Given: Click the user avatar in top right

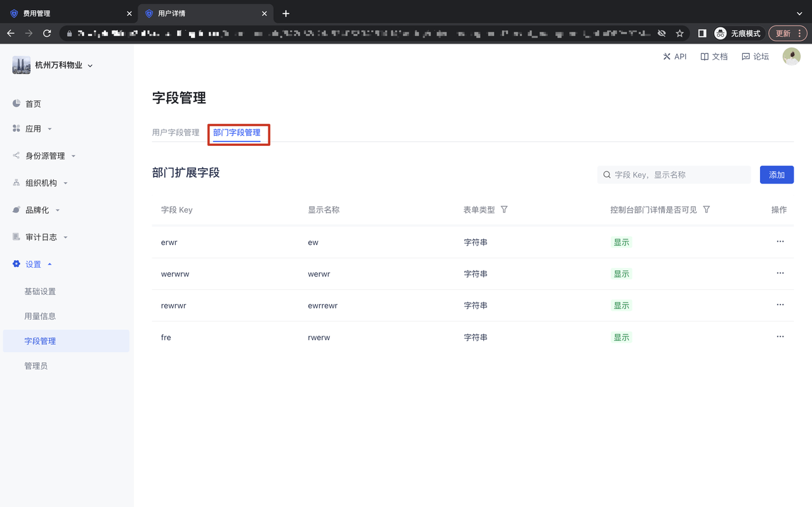Looking at the screenshot, I should (x=791, y=56).
